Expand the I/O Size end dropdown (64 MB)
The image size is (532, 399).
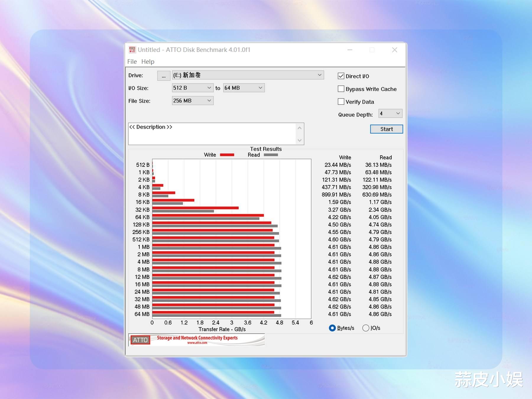244,88
